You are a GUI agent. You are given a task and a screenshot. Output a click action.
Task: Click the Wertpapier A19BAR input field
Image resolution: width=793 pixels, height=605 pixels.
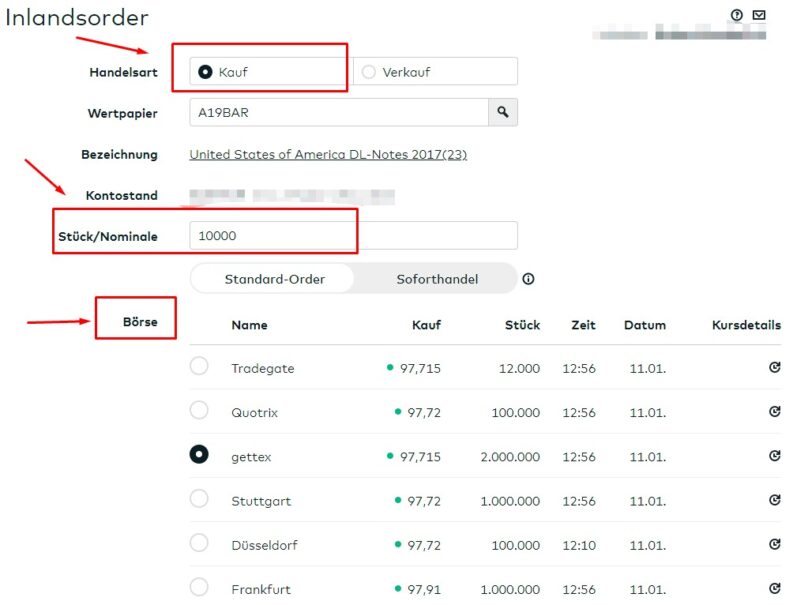coord(338,113)
